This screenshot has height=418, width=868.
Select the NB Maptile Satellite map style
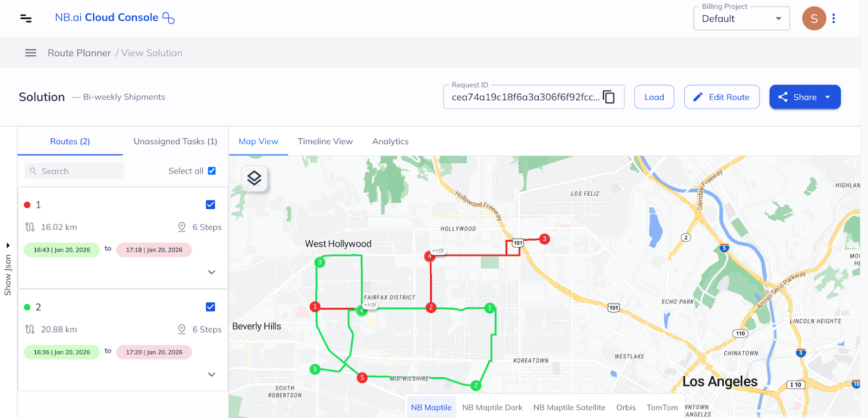569,408
